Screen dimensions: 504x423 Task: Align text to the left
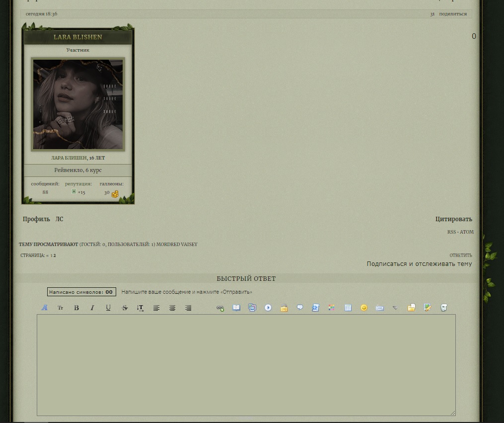pyautogui.click(x=156, y=308)
